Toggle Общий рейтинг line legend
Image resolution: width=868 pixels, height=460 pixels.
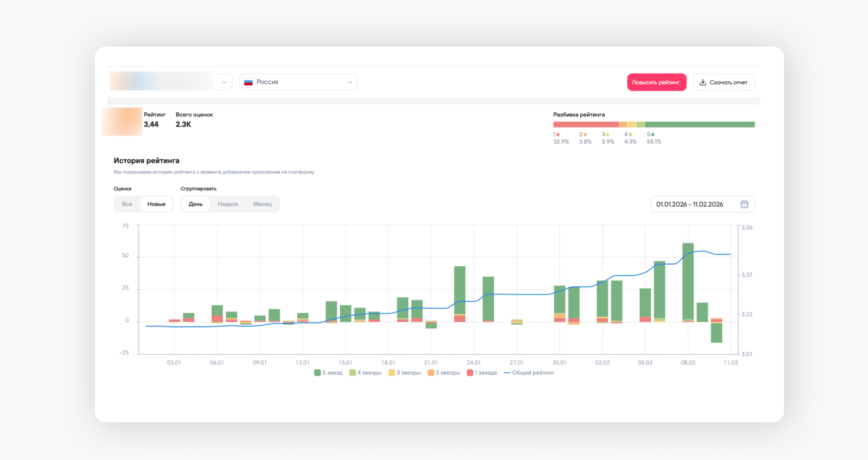pyautogui.click(x=507, y=373)
